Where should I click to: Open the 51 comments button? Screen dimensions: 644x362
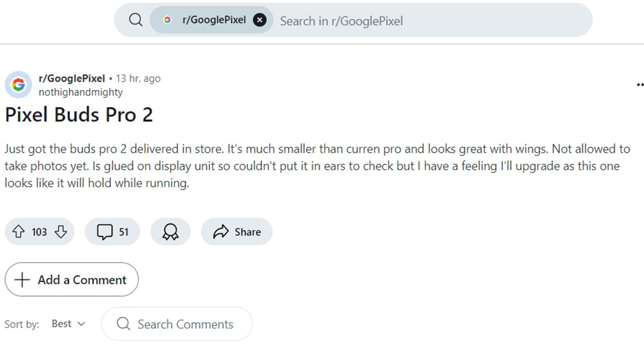point(113,232)
